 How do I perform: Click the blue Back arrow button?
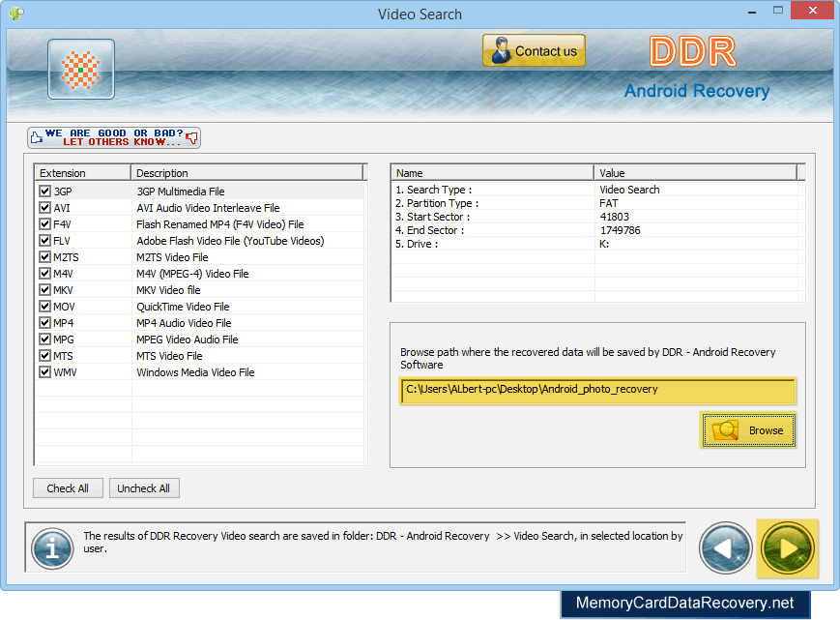(725, 548)
